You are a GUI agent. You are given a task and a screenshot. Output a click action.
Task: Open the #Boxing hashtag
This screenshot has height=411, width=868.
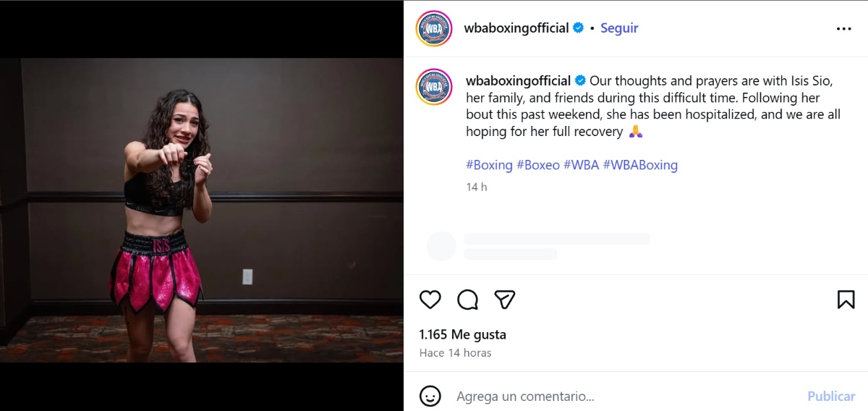tap(490, 165)
